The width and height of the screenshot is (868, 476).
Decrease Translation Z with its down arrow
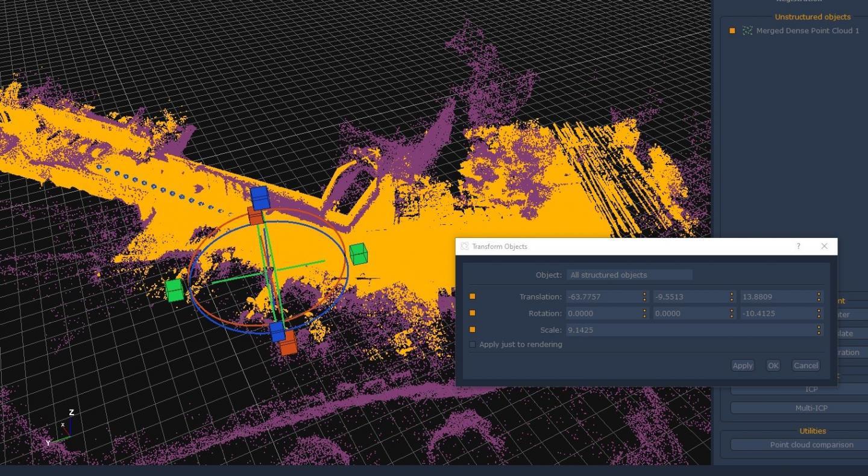tap(819, 299)
